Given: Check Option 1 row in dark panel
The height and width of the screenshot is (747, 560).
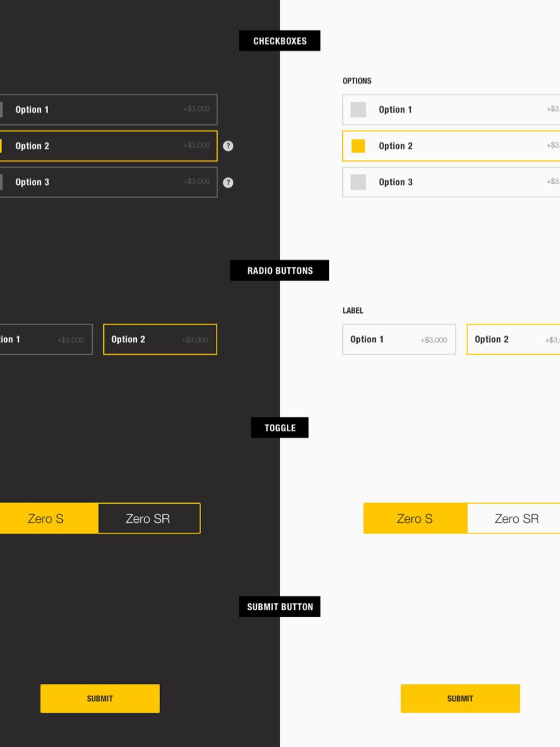Looking at the screenshot, I should click(x=108, y=109).
